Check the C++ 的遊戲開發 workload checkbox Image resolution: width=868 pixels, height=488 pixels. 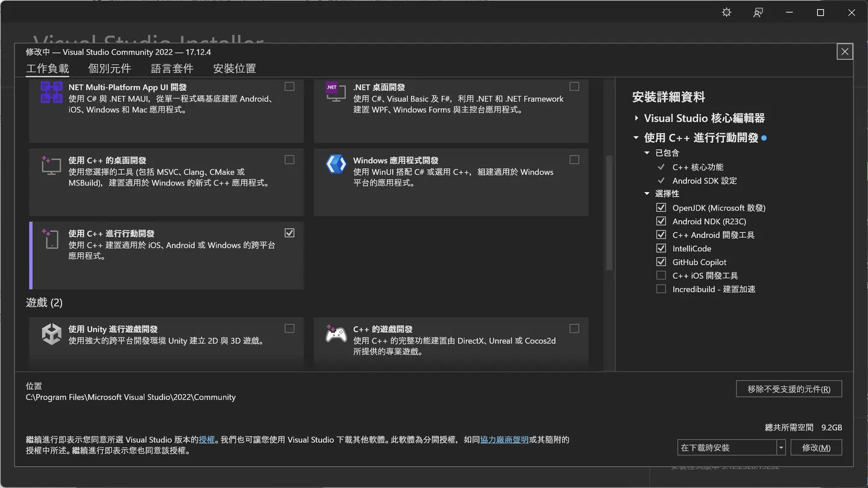[574, 328]
